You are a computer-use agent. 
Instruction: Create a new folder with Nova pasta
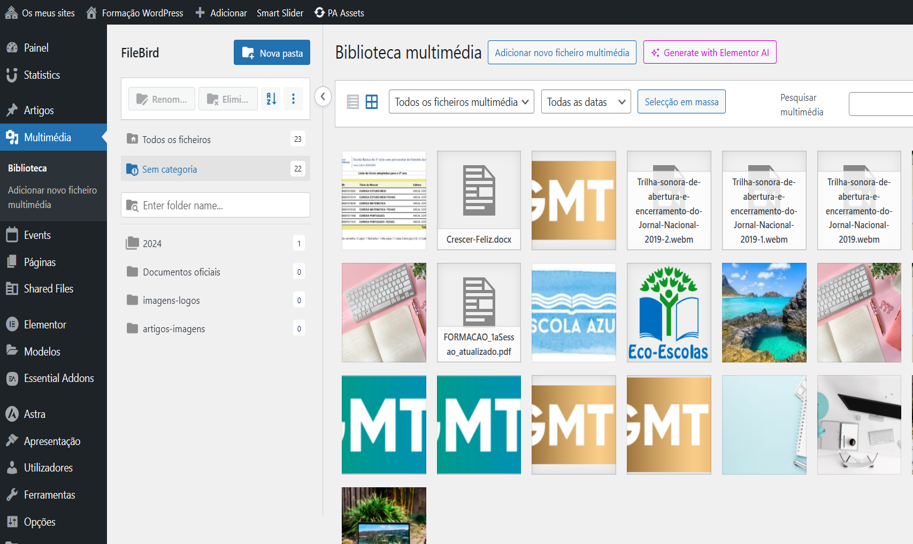[x=272, y=52]
